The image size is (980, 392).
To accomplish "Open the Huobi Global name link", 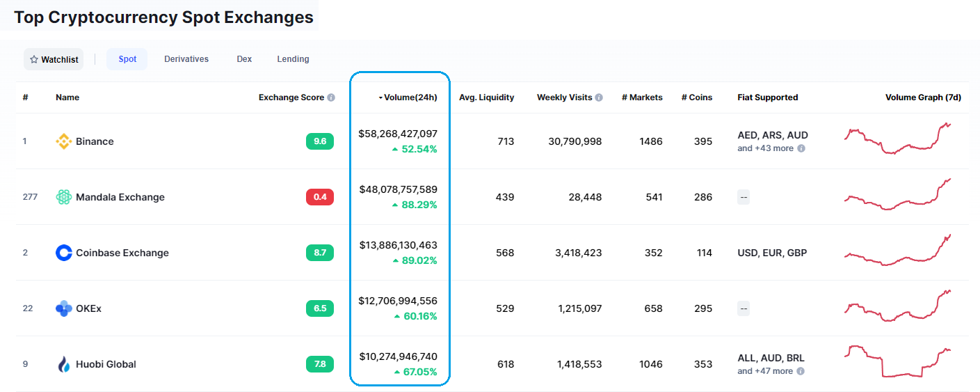I will pos(106,364).
